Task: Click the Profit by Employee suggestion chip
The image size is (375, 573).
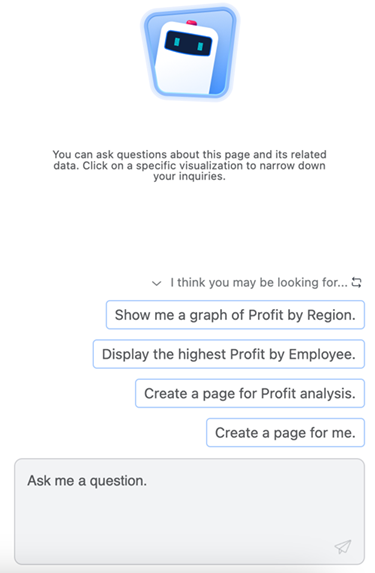Action: (x=229, y=354)
